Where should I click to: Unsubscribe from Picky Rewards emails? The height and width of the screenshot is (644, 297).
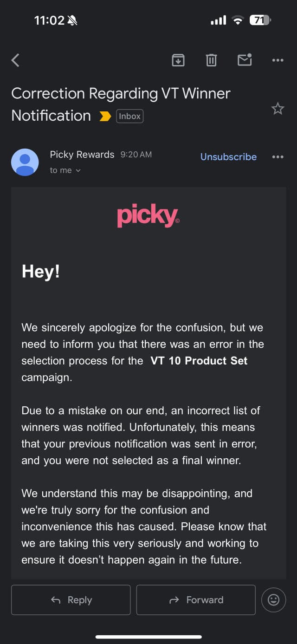(228, 157)
